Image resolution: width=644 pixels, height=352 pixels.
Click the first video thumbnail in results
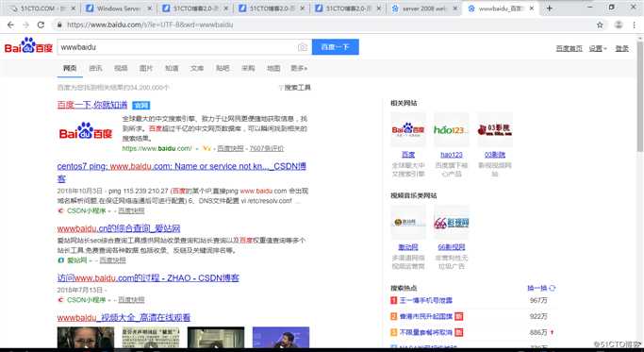point(86,338)
